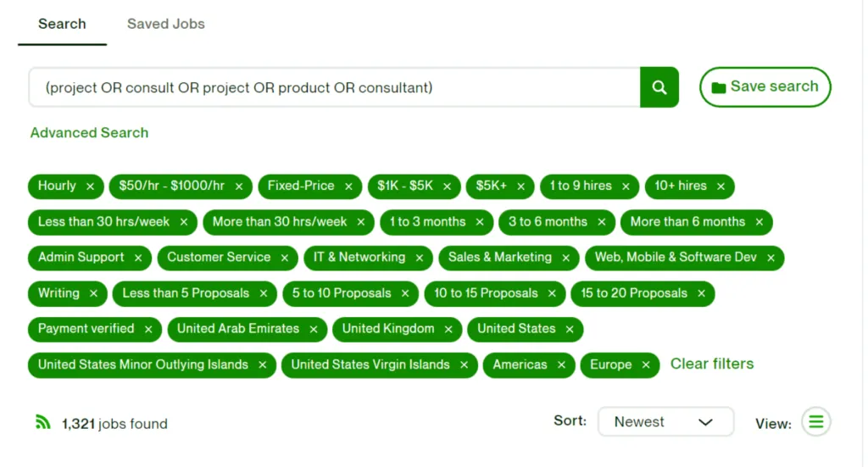Click the Save search button
This screenshot has height=467, width=868.
tap(765, 86)
